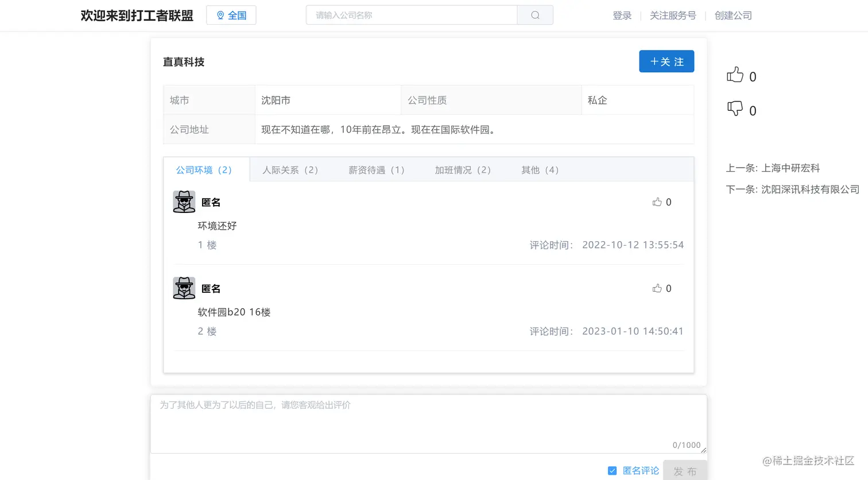Like the comment "环境还好"
This screenshot has height=480, width=868.
(x=657, y=202)
